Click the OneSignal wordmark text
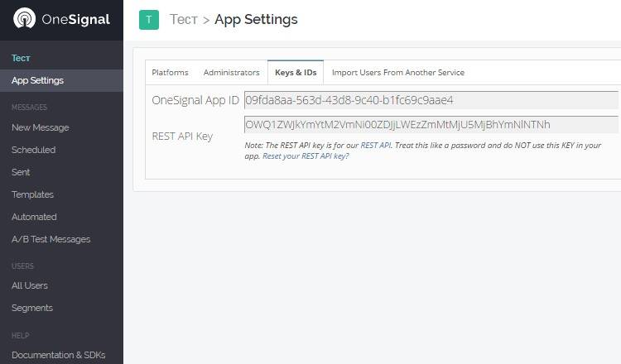621x364 pixels. click(x=75, y=19)
